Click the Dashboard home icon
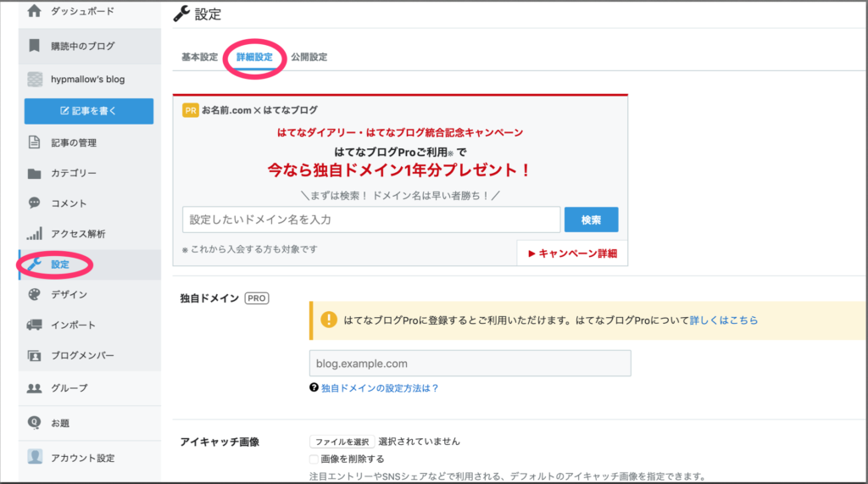The width and height of the screenshot is (868, 484). pyautogui.click(x=34, y=12)
